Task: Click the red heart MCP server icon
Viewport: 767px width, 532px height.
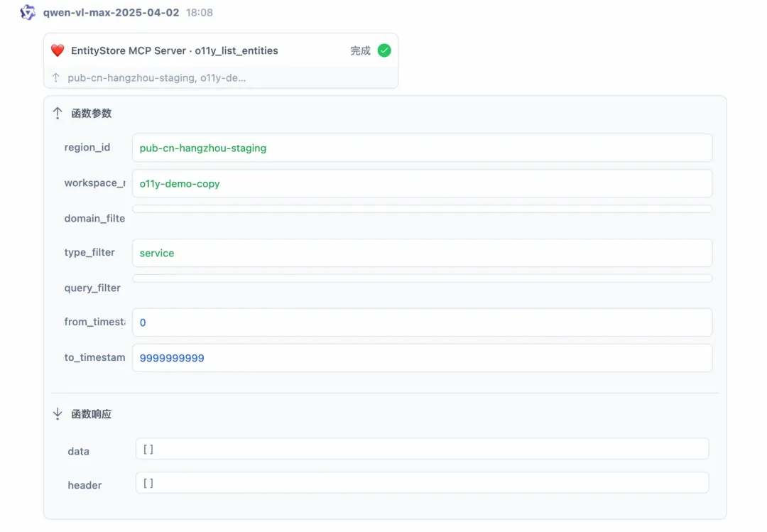Action: [x=58, y=50]
